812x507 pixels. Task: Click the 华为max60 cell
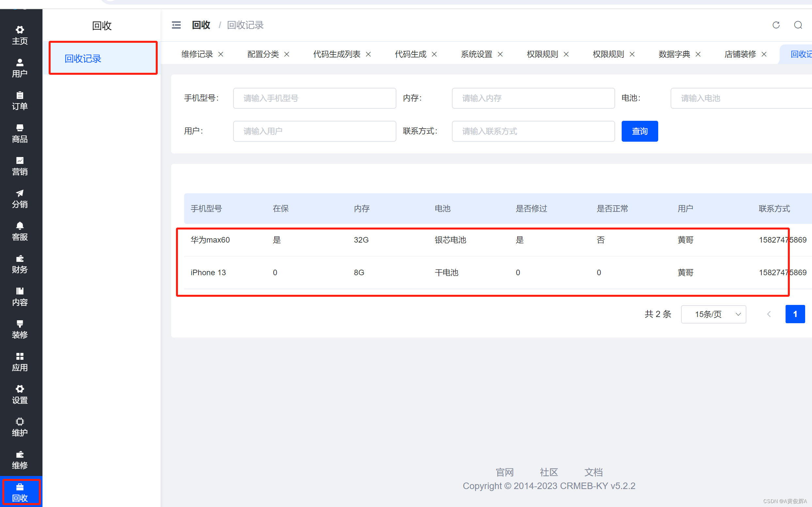(210, 240)
